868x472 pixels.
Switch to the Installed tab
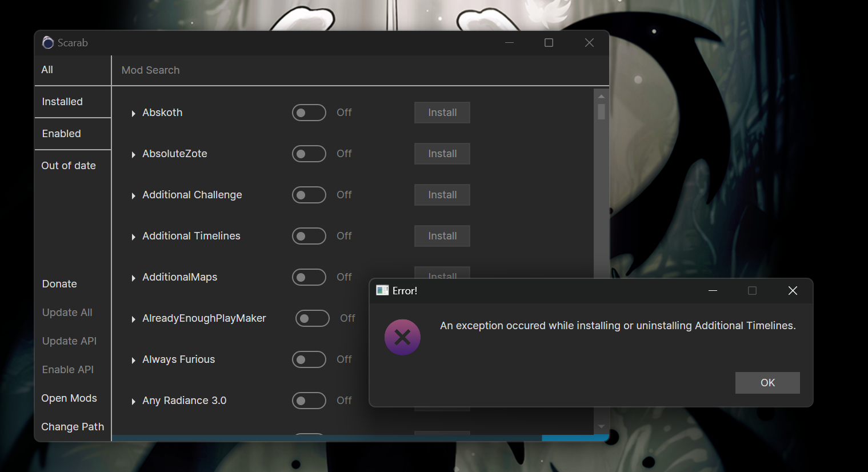(62, 101)
